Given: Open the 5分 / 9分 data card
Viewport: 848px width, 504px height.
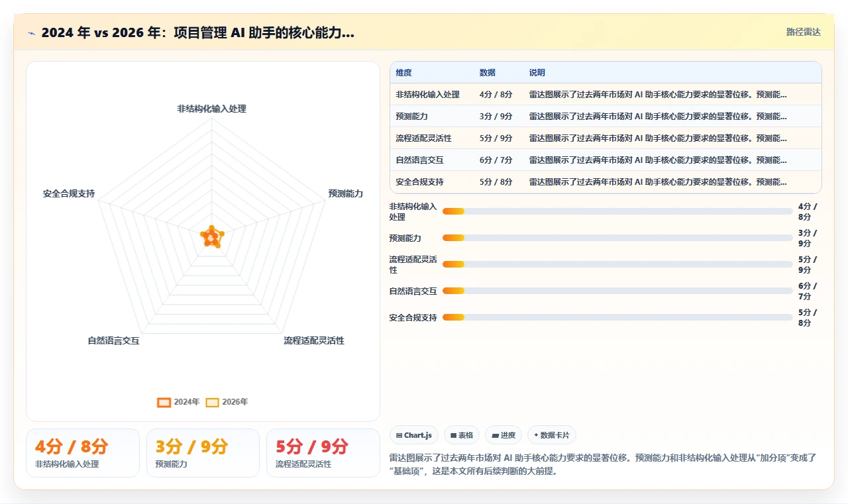Looking at the screenshot, I should click(x=323, y=453).
